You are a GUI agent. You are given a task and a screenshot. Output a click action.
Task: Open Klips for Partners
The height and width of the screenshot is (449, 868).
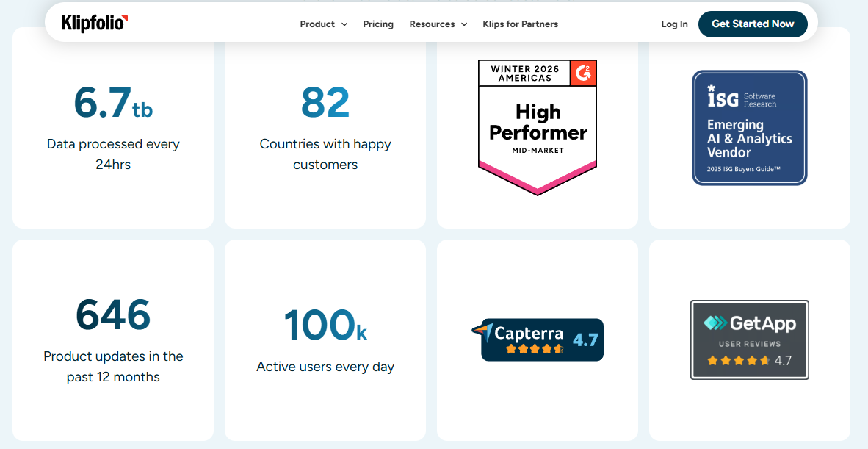pos(521,24)
